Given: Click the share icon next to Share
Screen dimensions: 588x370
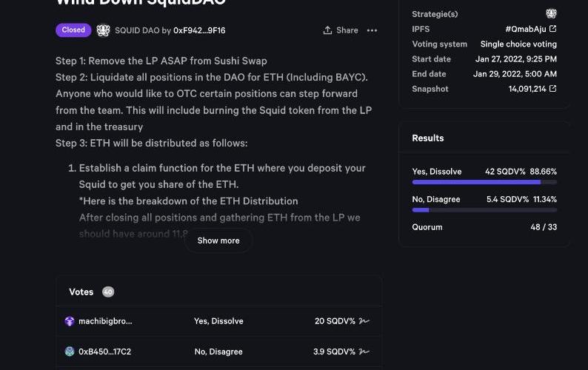Looking at the screenshot, I should coord(327,30).
